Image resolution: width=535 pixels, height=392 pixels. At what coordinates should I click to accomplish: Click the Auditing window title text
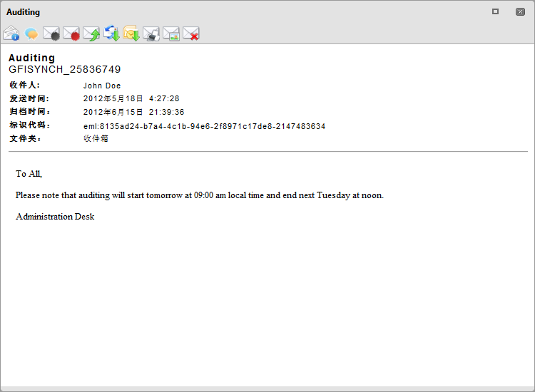coord(24,12)
